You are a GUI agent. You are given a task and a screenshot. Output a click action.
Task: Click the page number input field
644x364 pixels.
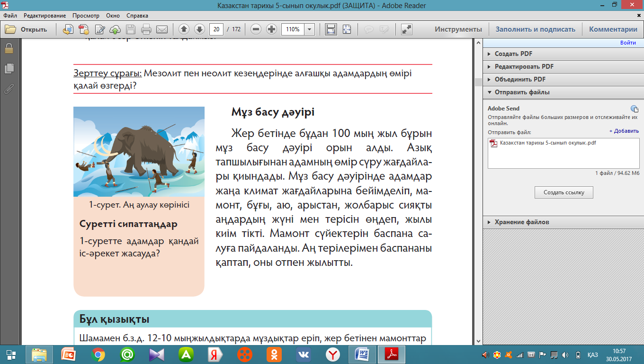pyautogui.click(x=217, y=29)
